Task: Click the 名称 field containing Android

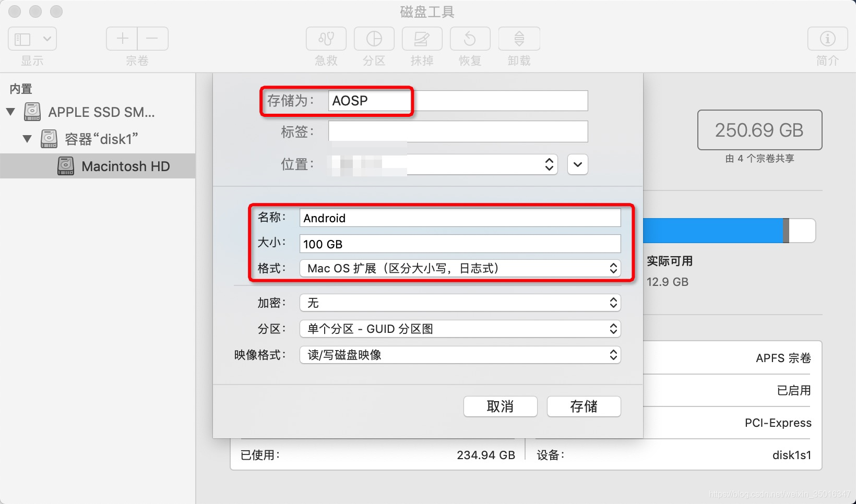Action: 460,218
